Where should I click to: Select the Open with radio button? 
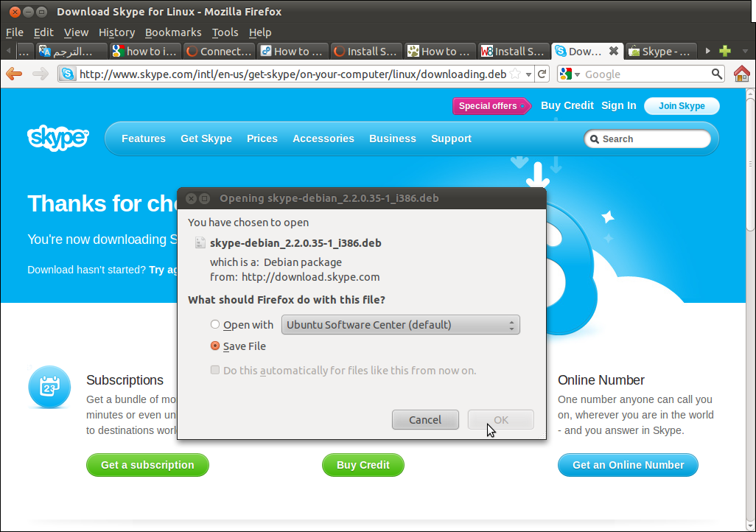[x=215, y=325]
